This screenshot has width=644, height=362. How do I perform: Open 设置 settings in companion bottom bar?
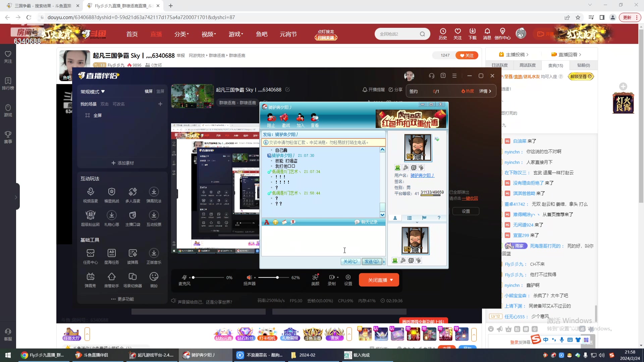tap(348, 280)
